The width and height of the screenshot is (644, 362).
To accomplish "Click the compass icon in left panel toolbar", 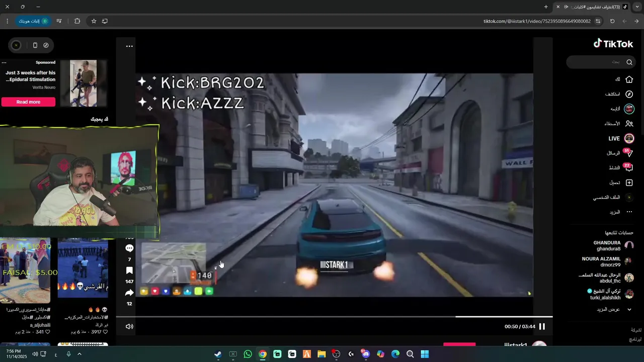I will (46, 45).
